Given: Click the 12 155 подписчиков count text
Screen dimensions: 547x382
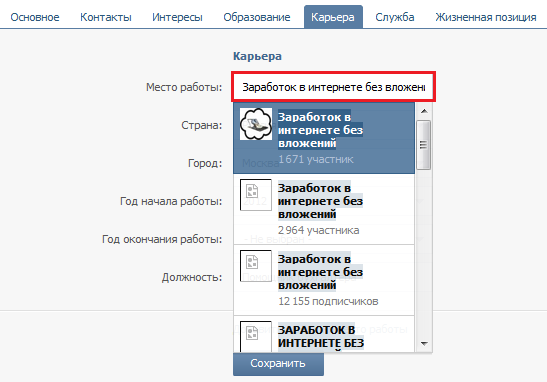Looking at the screenshot, I should pos(328,301).
